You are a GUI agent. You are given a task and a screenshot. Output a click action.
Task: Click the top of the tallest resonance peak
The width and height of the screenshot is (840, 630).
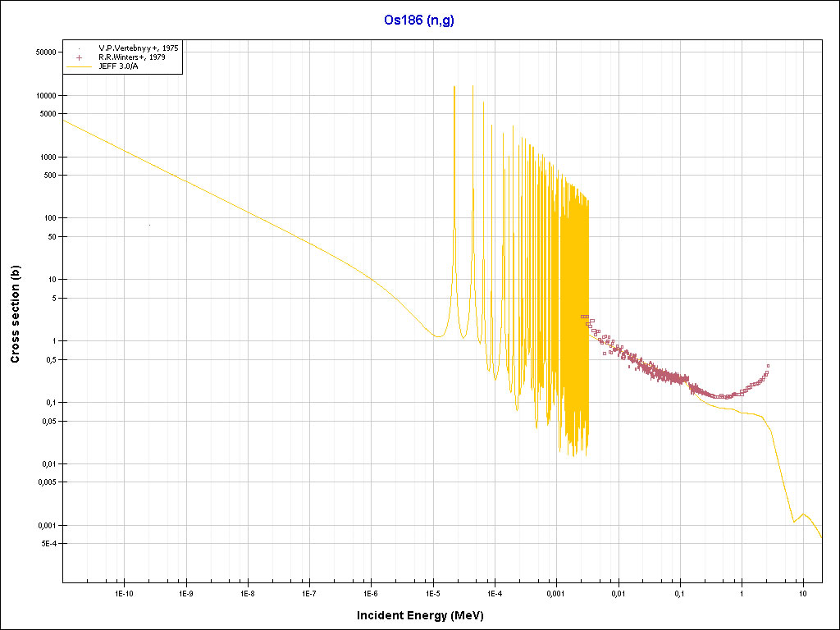click(x=454, y=86)
